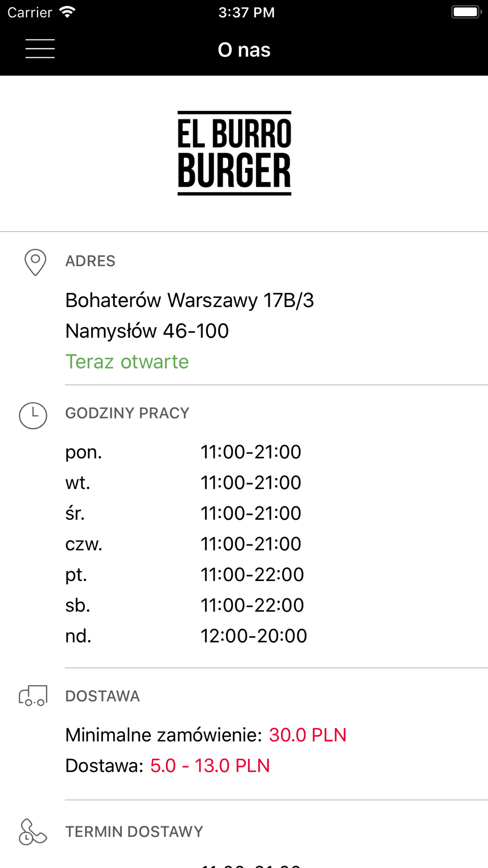This screenshot has width=488, height=868.
Task: Select the pt. 11:00-22:00 row
Action: point(184,575)
